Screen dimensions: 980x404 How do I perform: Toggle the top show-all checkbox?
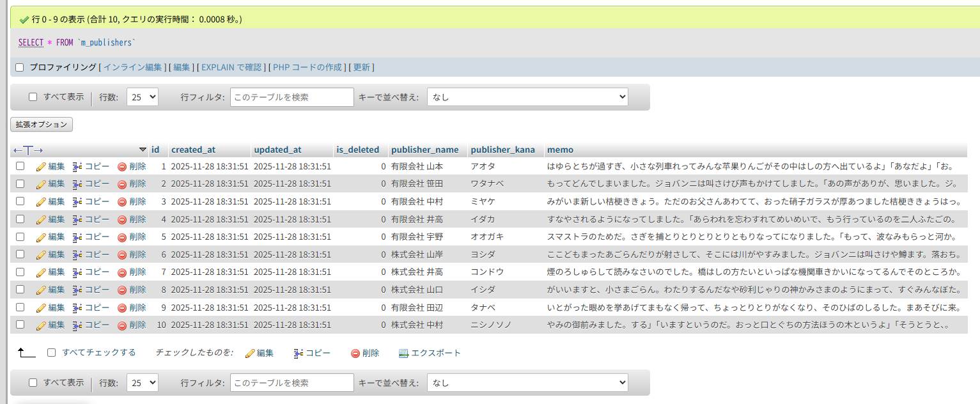click(33, 97)
